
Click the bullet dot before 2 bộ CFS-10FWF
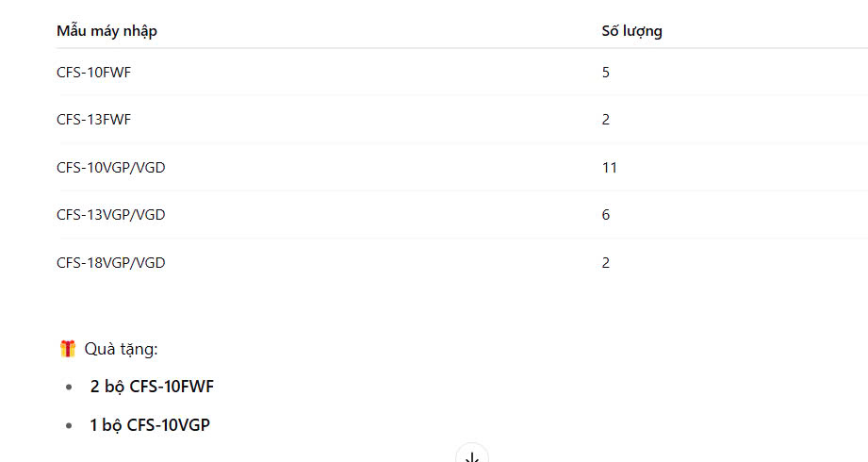click(69, 388)
